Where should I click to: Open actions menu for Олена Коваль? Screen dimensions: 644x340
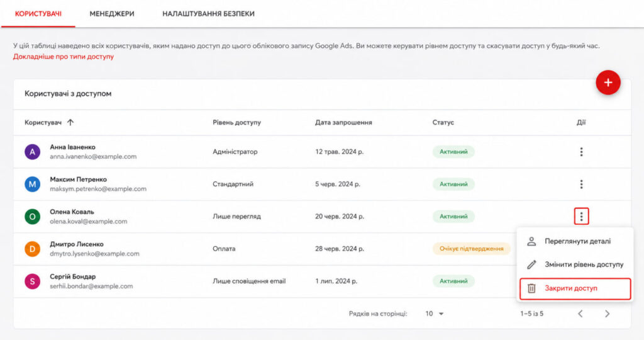tap(581, 216)
